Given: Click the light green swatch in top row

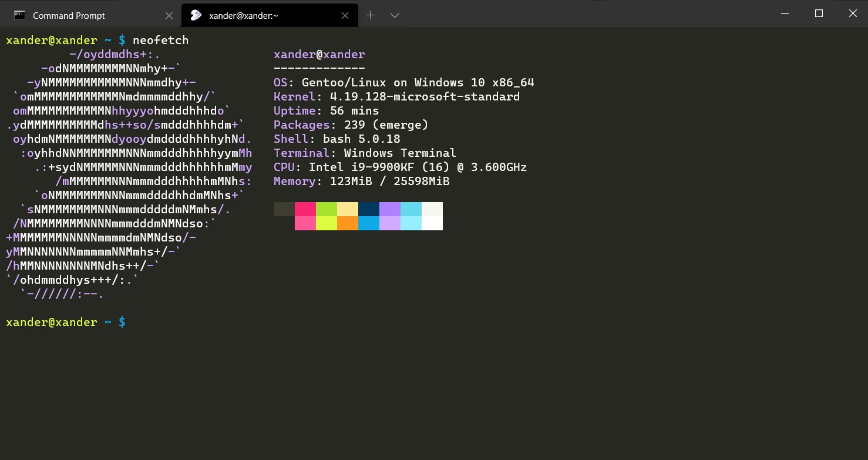Looking at the screenshot, I should [x=327, y=209].
